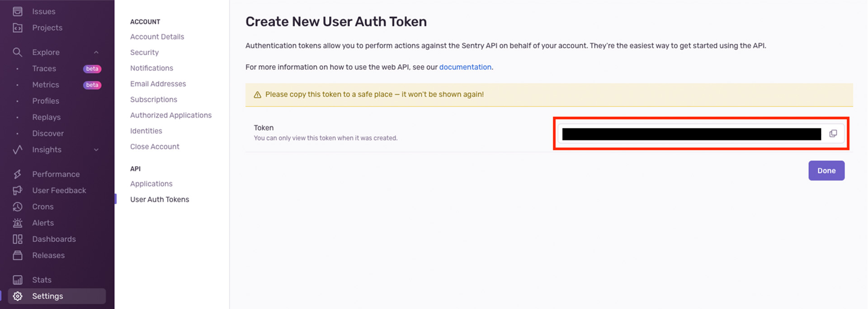Collapse the Explore section chevron
Image resolution: width=868 pixels, height=309 pixels.
pos(96,52)
